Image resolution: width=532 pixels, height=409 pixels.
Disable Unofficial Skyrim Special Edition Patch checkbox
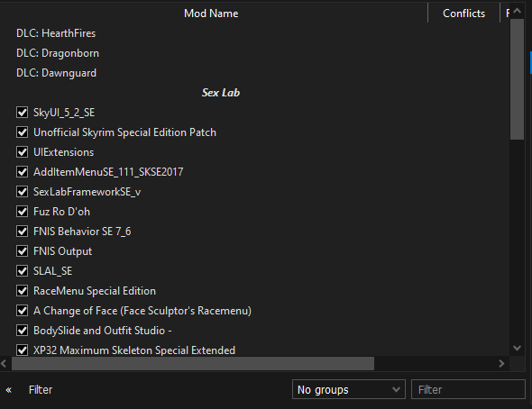click(22, 132)
